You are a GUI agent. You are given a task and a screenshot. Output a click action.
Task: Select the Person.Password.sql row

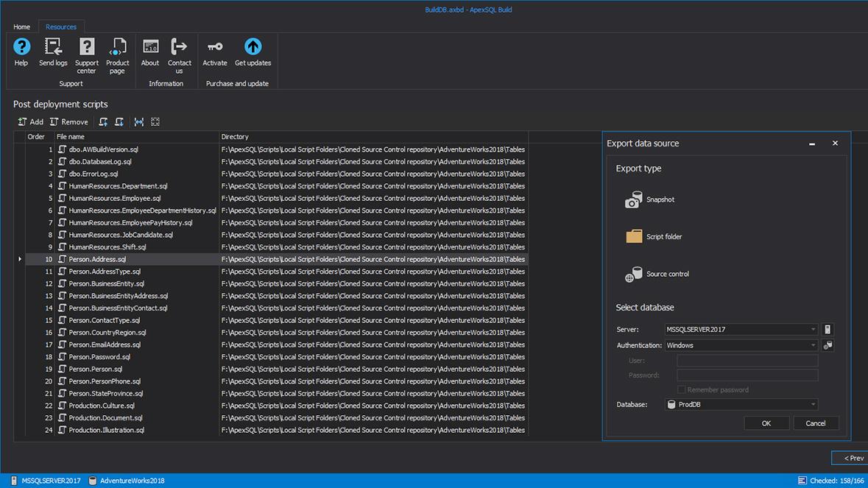(99, 357)
